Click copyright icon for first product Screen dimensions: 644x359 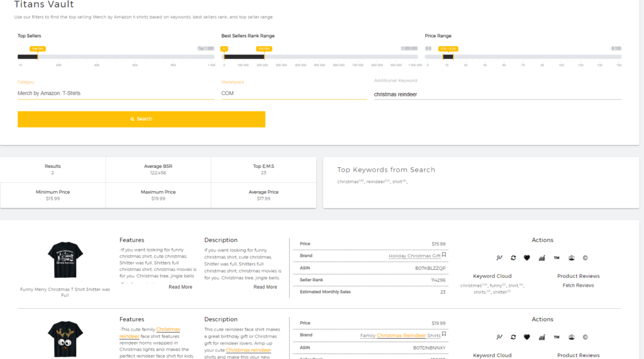click(x=586, y=258)
